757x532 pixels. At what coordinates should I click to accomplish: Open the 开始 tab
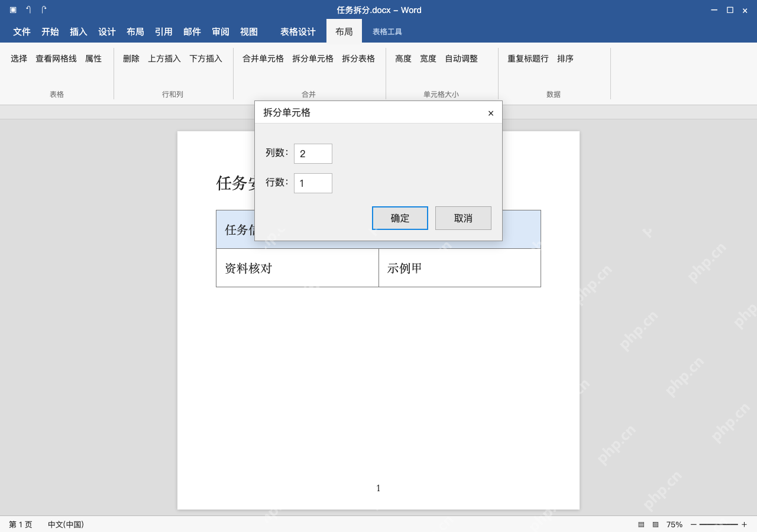pyautogui.click(x=50, y=32)
